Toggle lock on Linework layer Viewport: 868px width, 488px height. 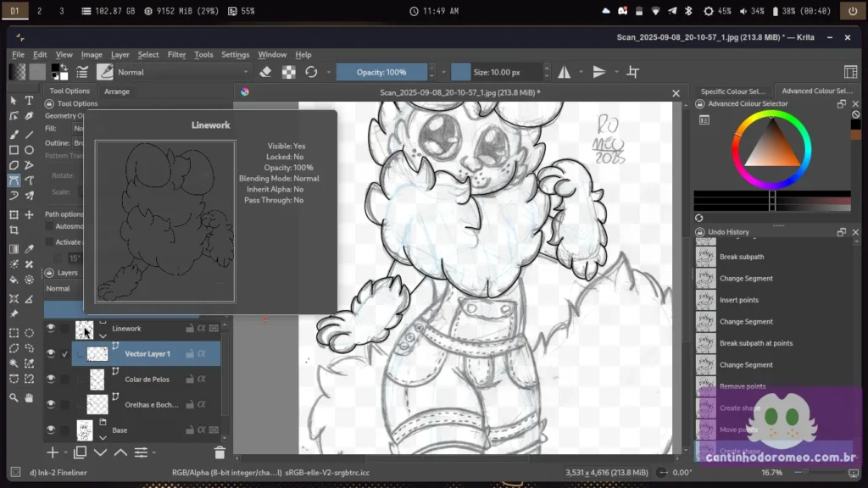(189, 328)
